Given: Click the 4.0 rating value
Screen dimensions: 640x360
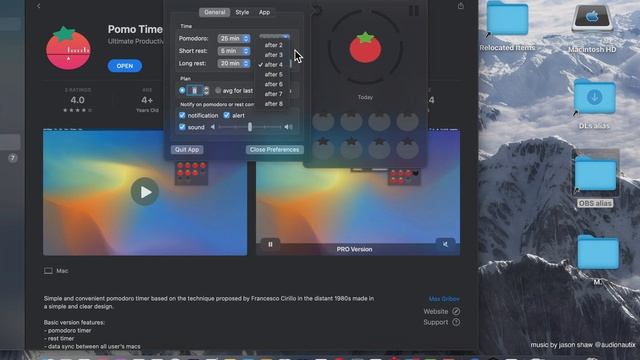Looking at the screenshot, I should pyautogui.click(x=78, y=100).
